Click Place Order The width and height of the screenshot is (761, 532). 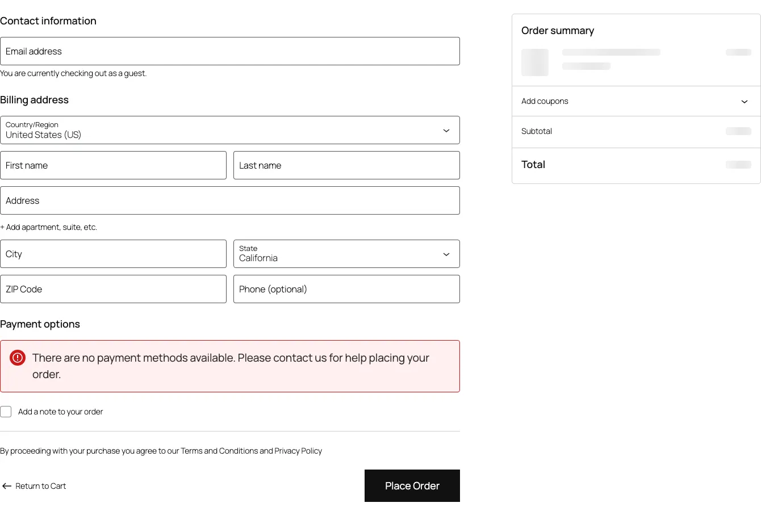(x=412, y=485)
